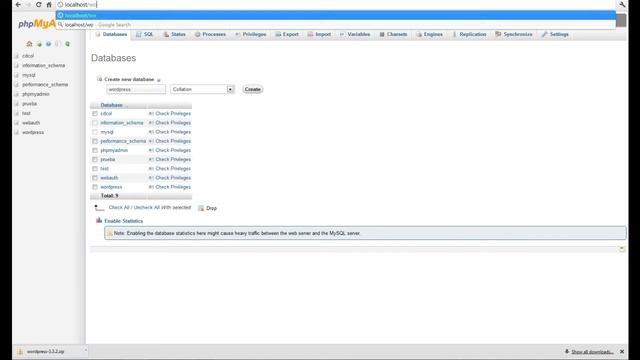Select localhost/wo Google Search suggestion
Image resolution: width=640 pixels, height=360 pixels.
tap(336, 25)
